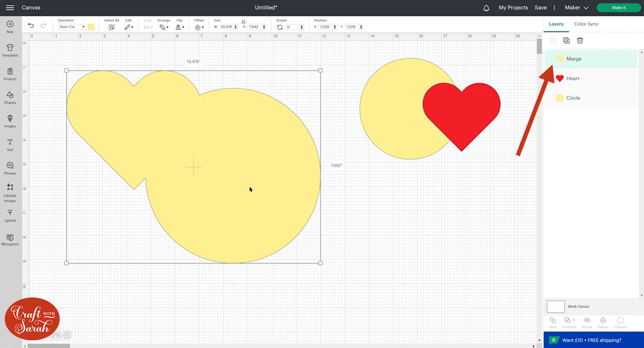Click the Make It button

[618, 8]
